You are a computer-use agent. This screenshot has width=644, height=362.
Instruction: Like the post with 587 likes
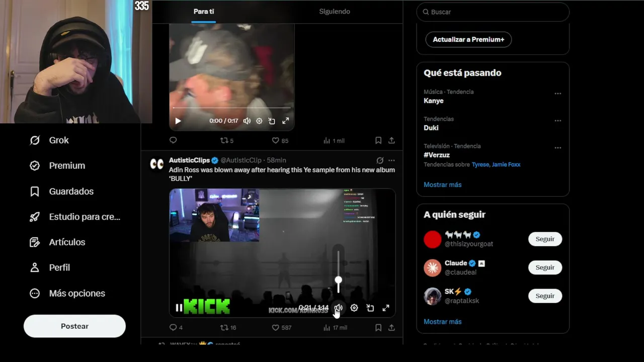(281, 327)
